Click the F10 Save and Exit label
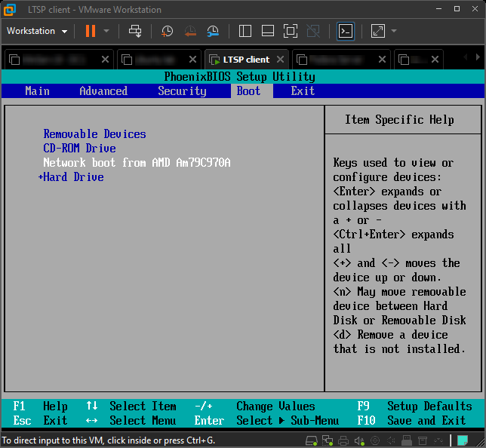The image size is (486, 448). [411, 420]
